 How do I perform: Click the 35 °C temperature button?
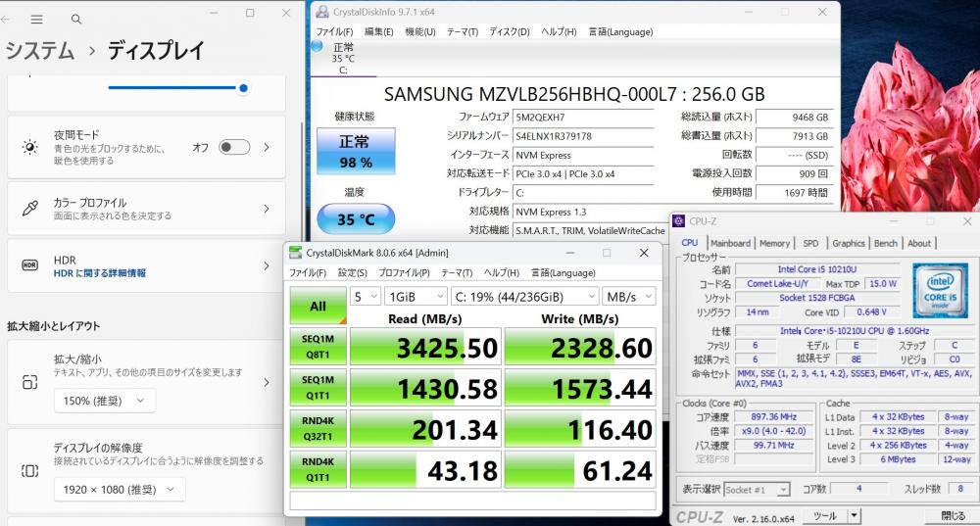(356, 219)
